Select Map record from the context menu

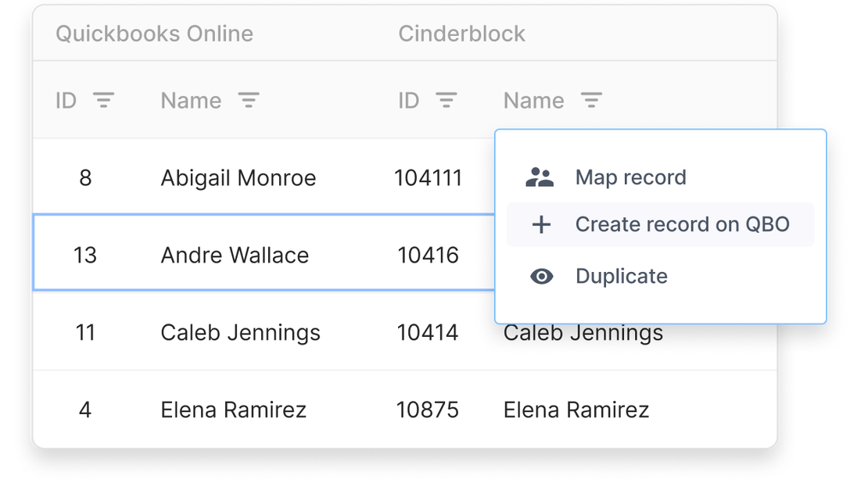pos(630,177)
